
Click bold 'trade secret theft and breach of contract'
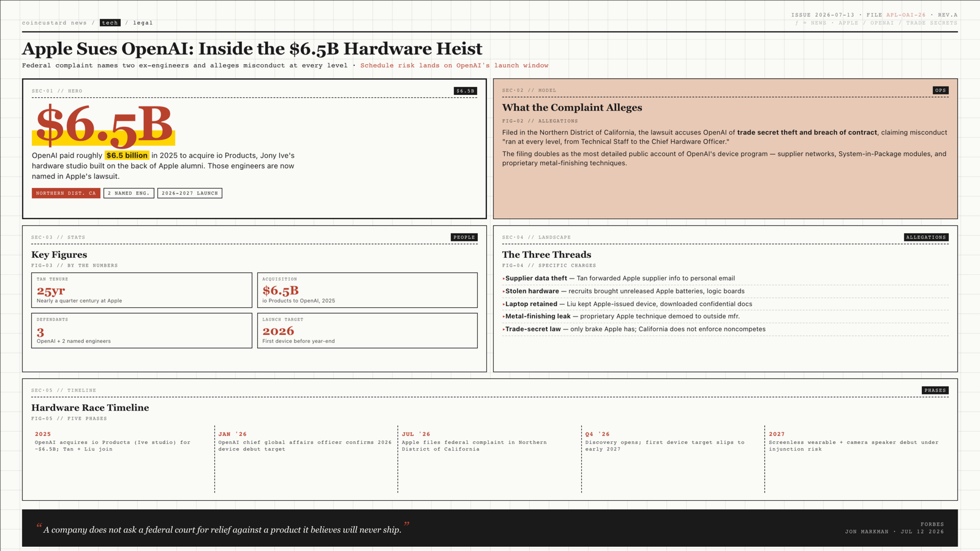coord(807,132)
